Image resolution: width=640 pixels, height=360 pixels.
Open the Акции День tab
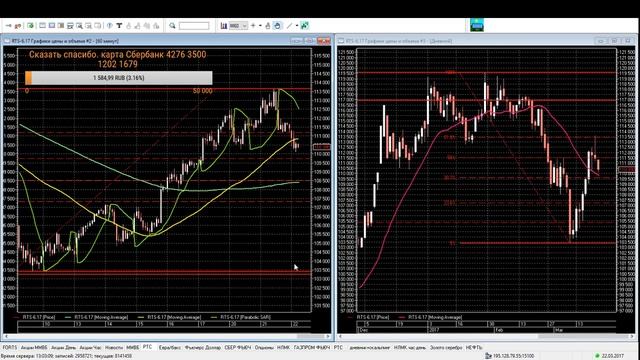(x=63, y=347)
